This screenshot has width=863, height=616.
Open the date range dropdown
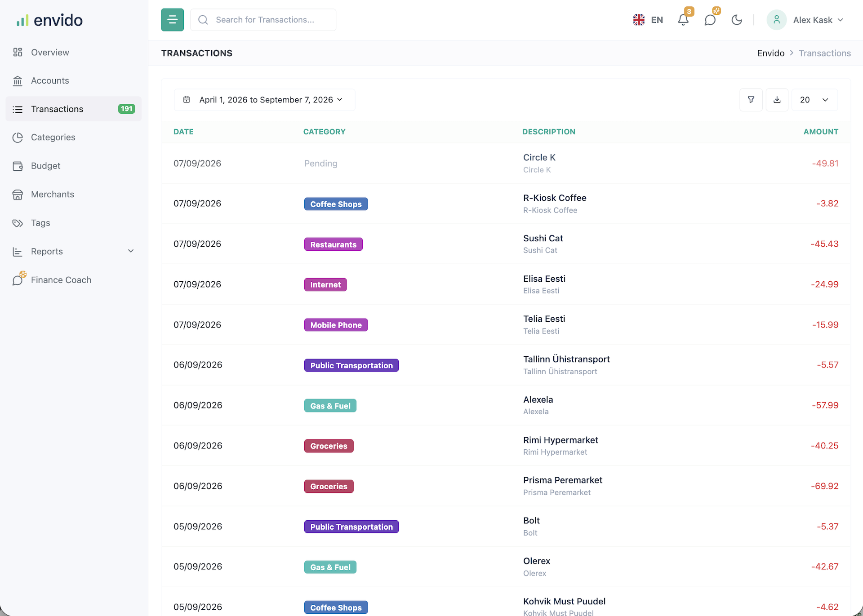point(265,100)
